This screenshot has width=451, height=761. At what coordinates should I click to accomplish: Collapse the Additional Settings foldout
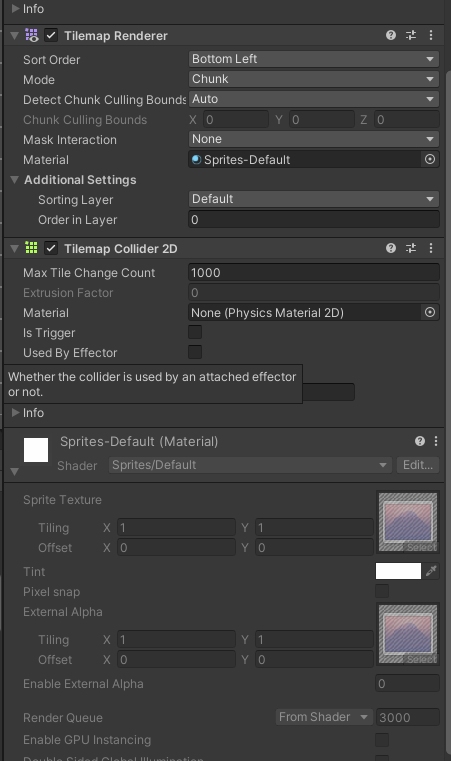(x=15, y=180)
